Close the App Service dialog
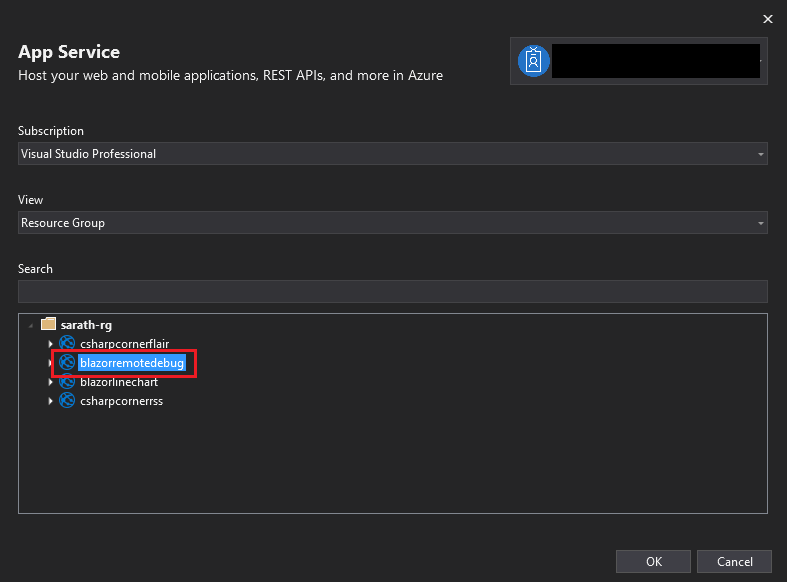This screenshot has width=787, height=582. (768, 19)
